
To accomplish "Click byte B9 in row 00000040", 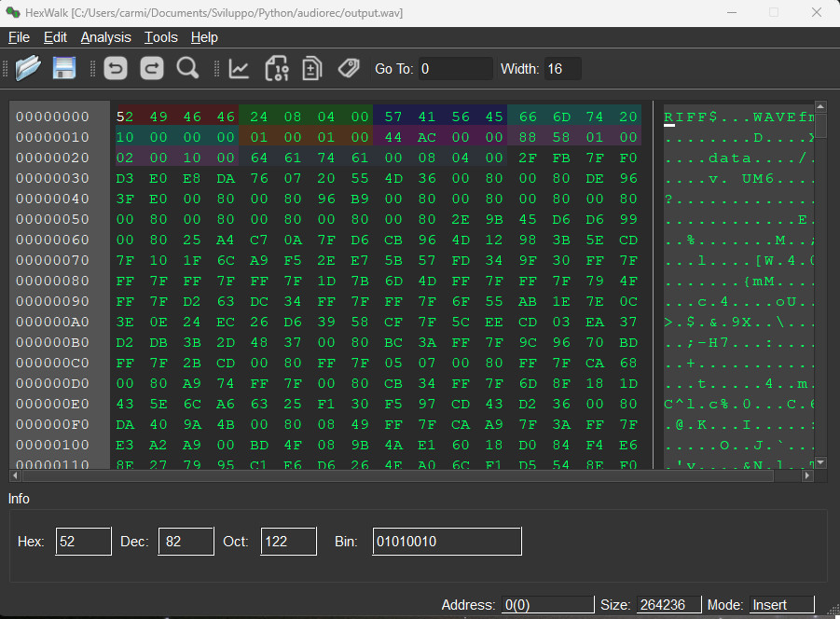I will click(x=360, y=199).
